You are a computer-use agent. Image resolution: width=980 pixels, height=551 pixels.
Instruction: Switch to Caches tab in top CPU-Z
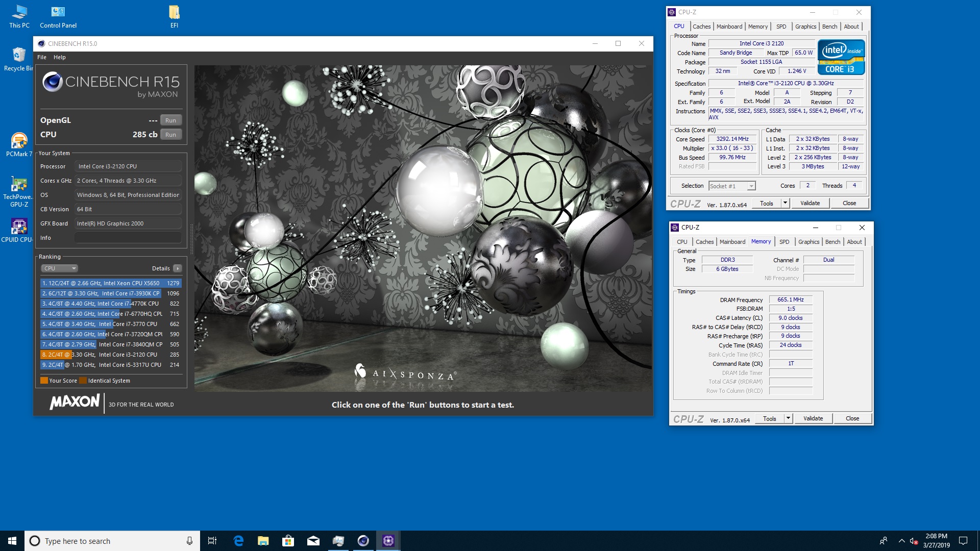coord(701,27)
